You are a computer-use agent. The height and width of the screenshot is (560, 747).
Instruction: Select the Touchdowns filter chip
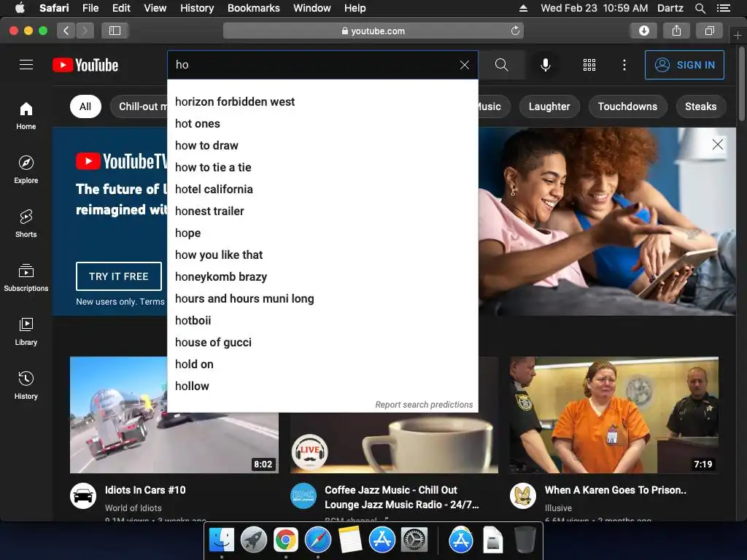point(627,106)
